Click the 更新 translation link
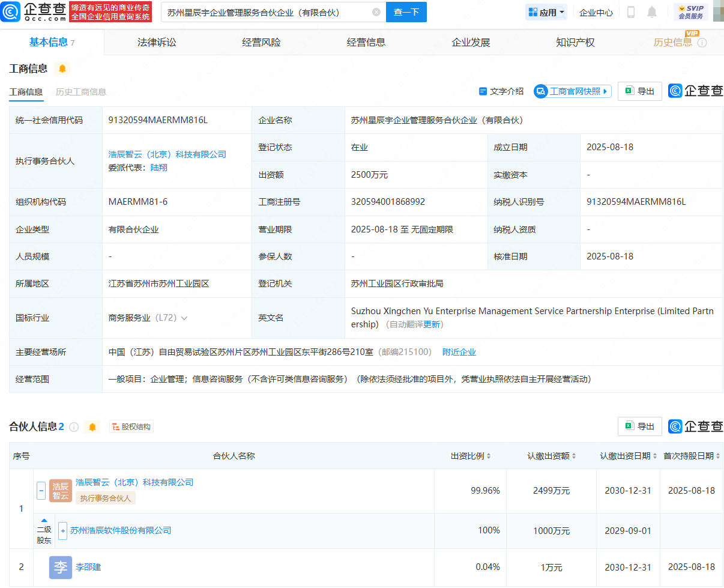This screenshot has height=588, width=724. (432, 324)
